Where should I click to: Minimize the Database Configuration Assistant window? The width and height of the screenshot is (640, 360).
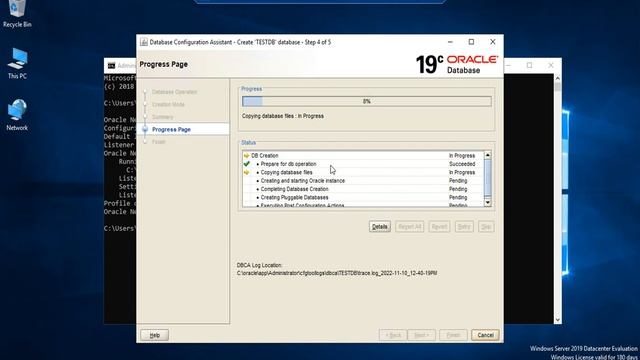click(x=450, y=42)
